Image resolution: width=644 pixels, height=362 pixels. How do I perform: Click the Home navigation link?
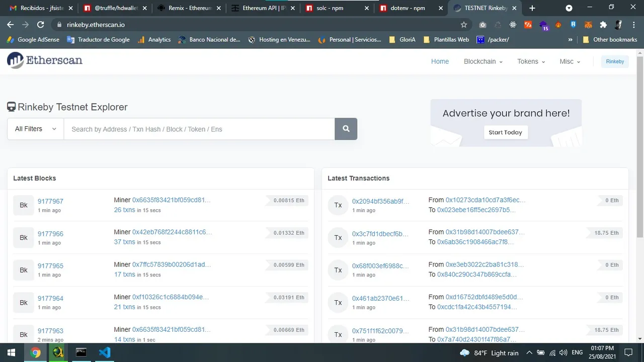click(440, 61)
